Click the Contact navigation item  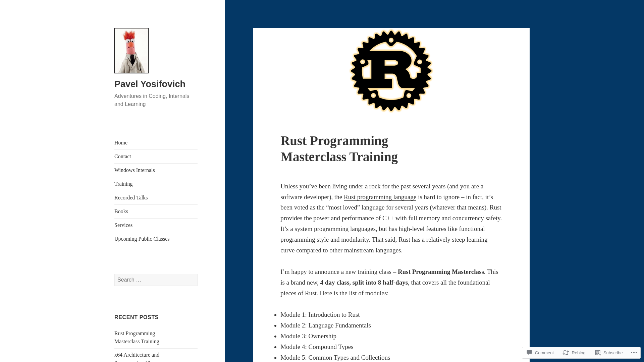tap(122, 157)
